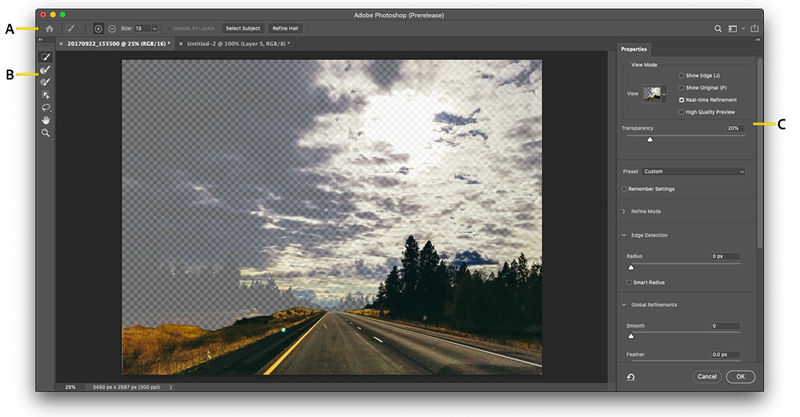The image size is (800, 417).
Task: Enable the Show Edge (J) checkbox
Action: click(x=681, y=76)
